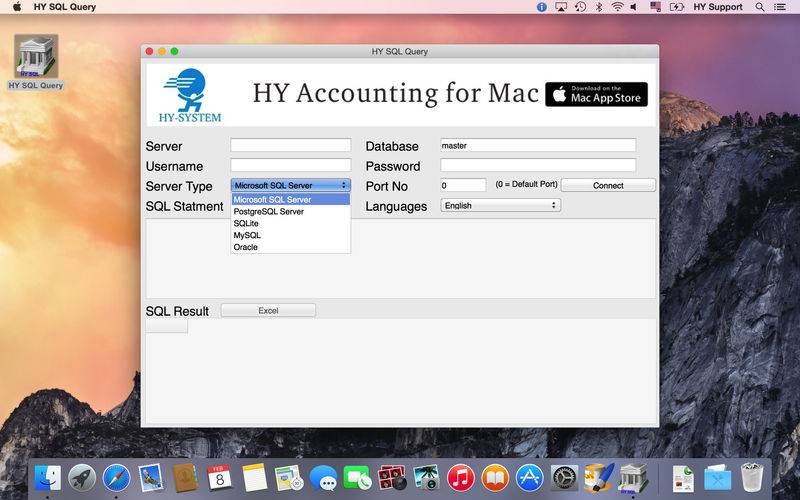Open Notification Center list icon
The width and height of the screenshot is (800, 500).
[x=780, y=7]
